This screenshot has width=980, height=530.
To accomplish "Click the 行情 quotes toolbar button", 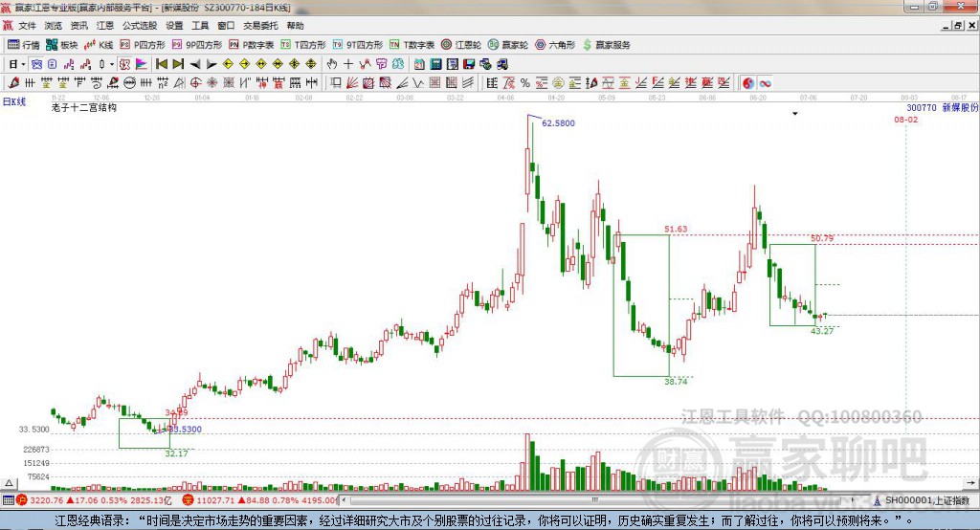I will tap(24, 44).
